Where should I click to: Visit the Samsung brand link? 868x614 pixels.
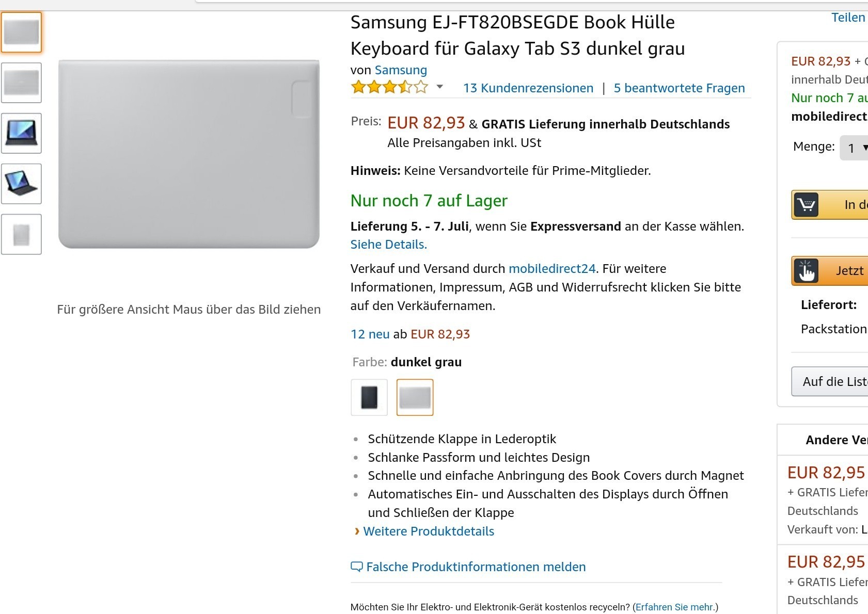click(x=401, y=70)
